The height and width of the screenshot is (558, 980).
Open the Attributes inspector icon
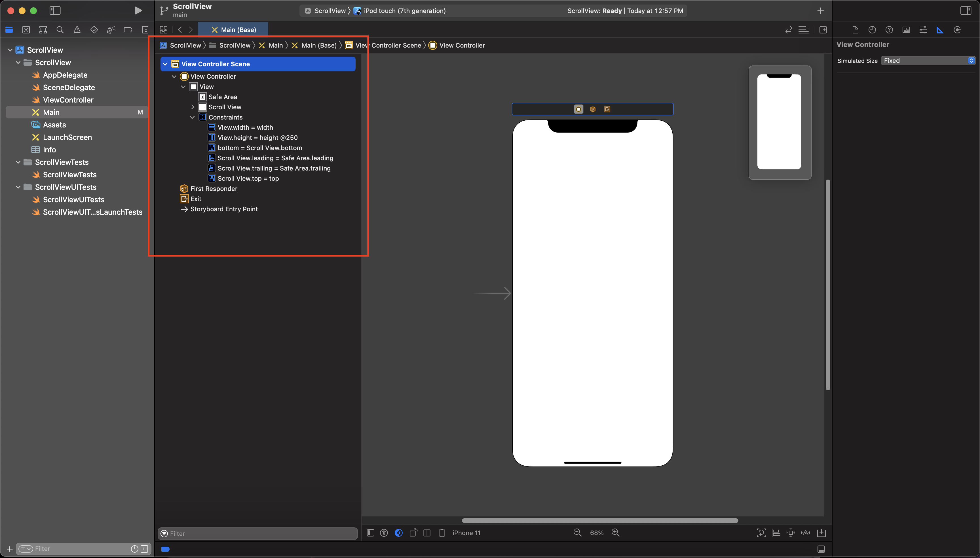coord(923,29)
